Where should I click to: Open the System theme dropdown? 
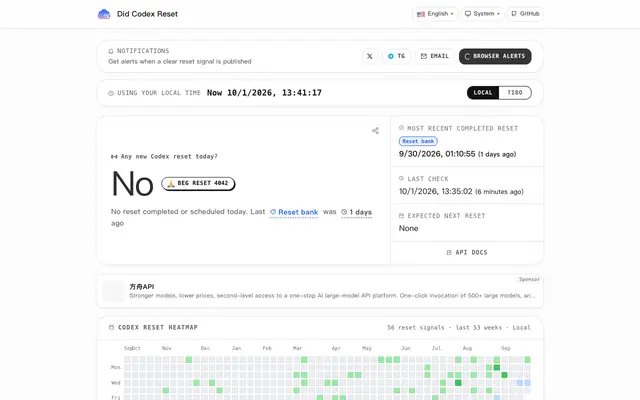tap(482, 14)
